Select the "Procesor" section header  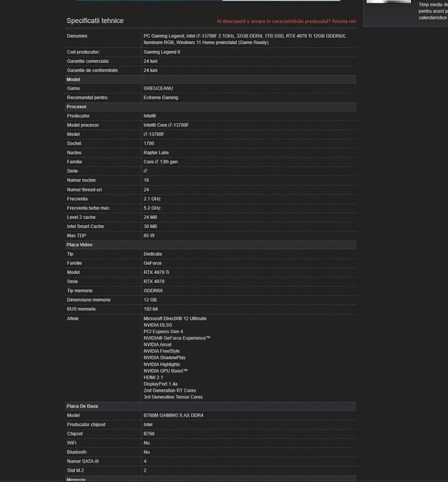click(x=76, y=107)
